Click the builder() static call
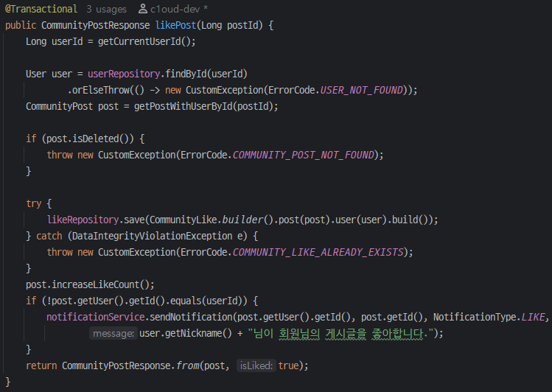 [x=248, y=220]
